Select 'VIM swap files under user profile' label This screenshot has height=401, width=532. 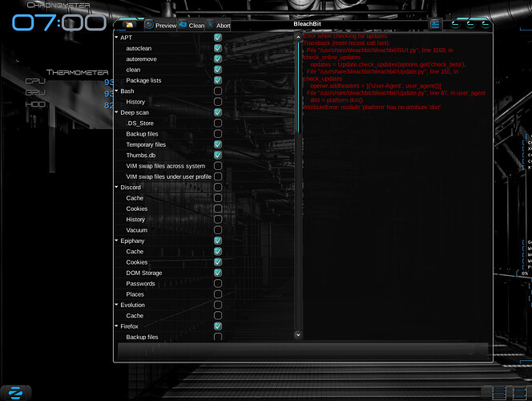click(168, 176)
